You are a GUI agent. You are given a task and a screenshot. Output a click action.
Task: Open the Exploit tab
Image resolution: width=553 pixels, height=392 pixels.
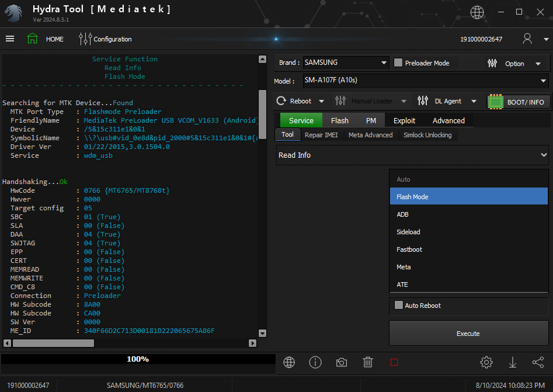pyautogui.click(x=404, y=120)
